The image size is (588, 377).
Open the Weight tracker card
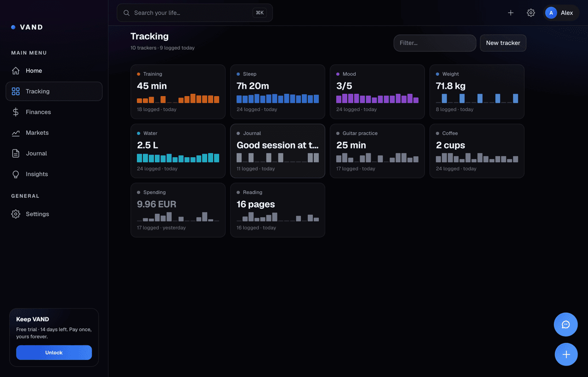tap(477, 91)
